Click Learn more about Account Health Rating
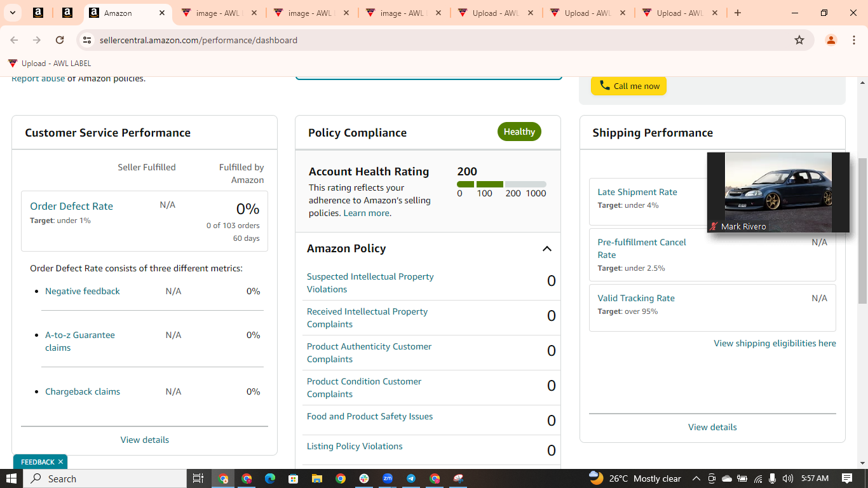This screenshot has height=488, width=868. [x=366, y=213]
